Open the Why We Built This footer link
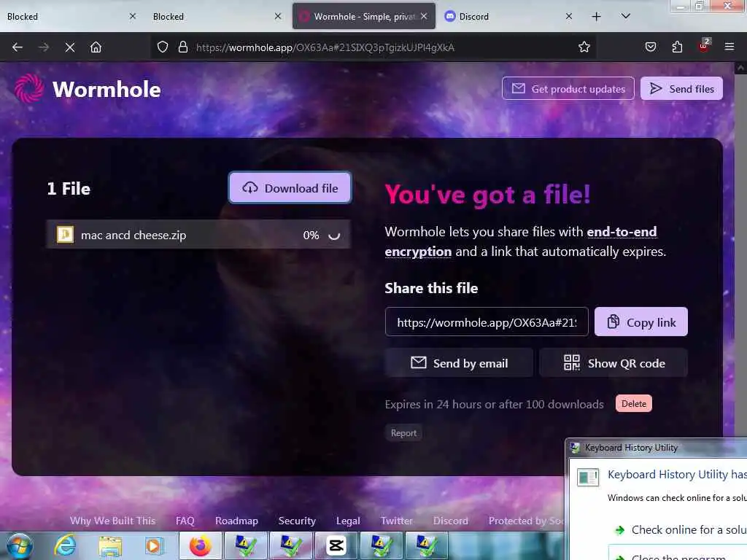Screen dimensions: 747x560 coord(113,521)
